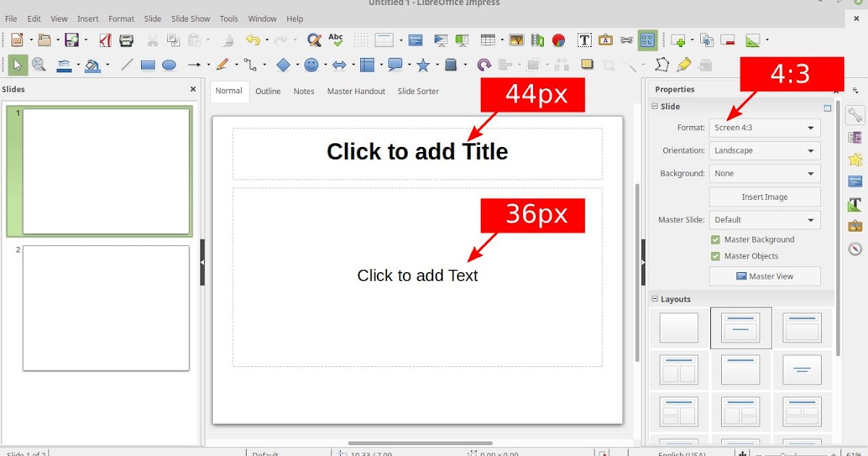The width and height of the screenshot is (868, 456).
Task: Open the Slide Show menu
Action: pos(190,18)
